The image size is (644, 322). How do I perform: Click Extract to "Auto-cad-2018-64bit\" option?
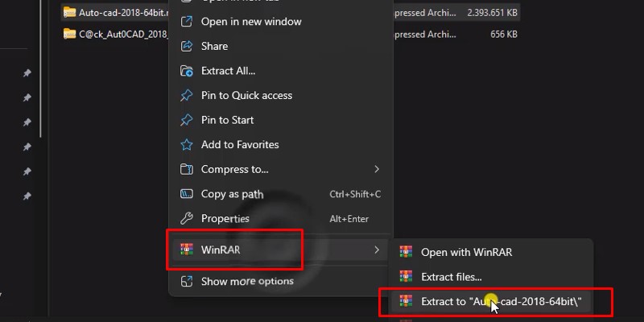point(501,302)
